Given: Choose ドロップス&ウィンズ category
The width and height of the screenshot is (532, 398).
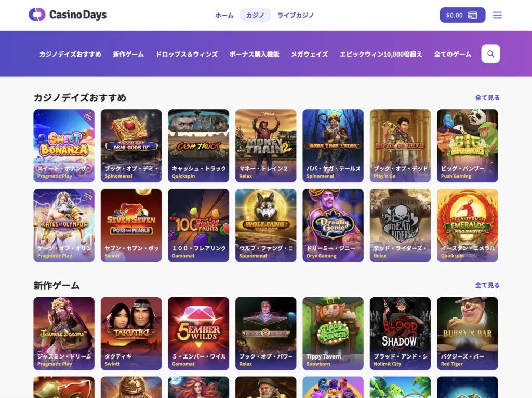Looking at the screenshot, I should point(187,54).
